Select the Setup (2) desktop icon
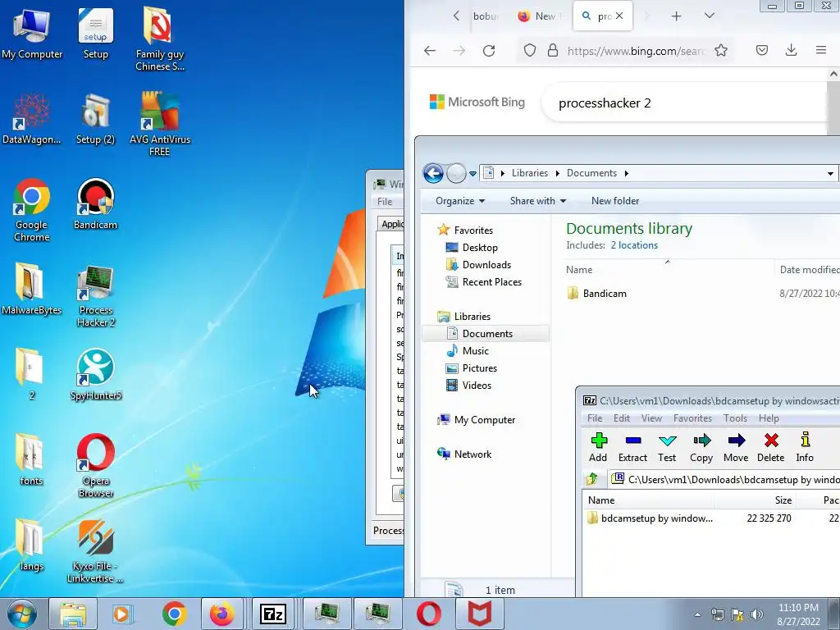 point(95,119)
